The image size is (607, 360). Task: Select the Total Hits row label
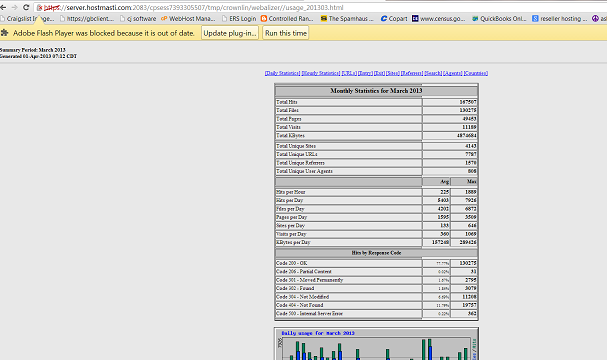(x=287, y=102)
